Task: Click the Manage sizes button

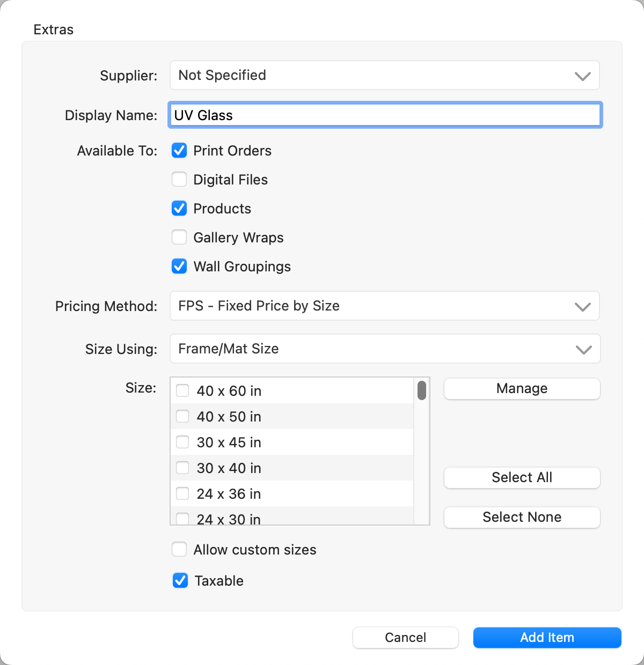Action: click(x=522, y=389)
